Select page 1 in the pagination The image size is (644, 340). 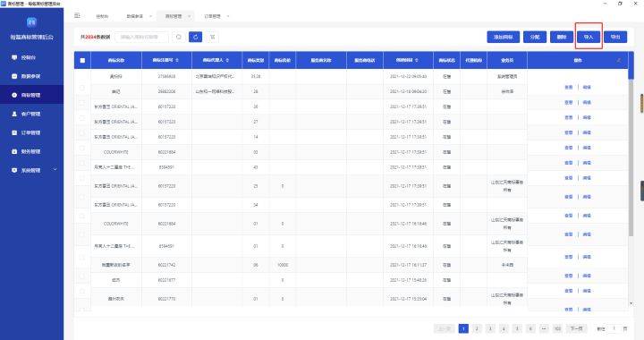[x=463, y=328]
